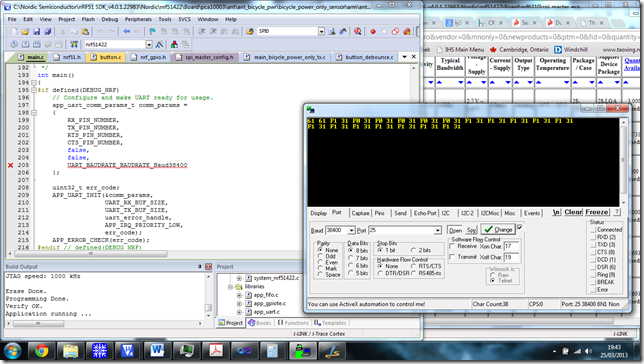
Task: Click Xoff Char input field
Action: 511,257
